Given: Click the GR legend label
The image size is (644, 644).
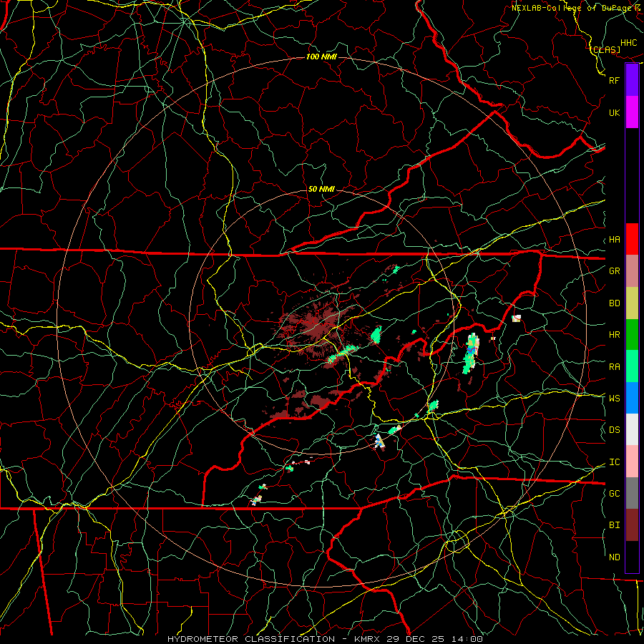Looking at the screenshot, I should (x=615, y=271).
